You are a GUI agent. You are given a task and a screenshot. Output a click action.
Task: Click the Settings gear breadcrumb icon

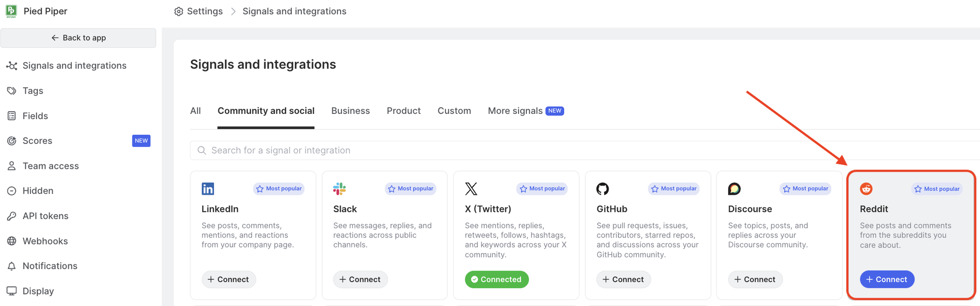pos(178,11)
